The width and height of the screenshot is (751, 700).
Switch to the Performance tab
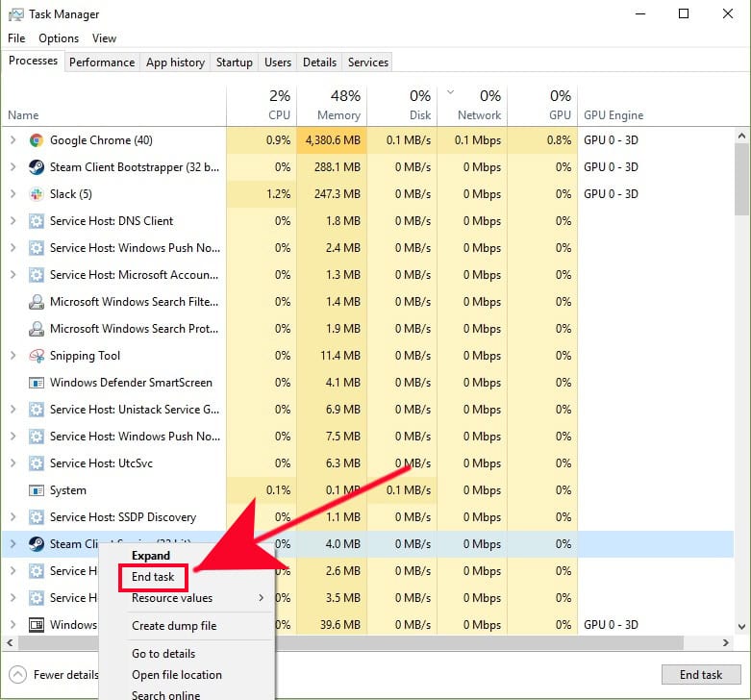102,62
